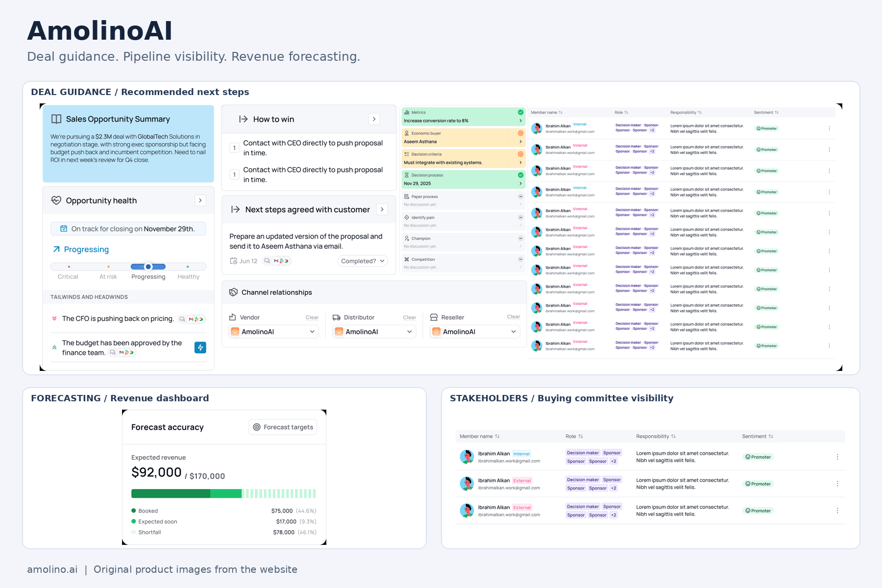Click the Shortfall legend row
This screenshot has height=588, width=882.
223,532
